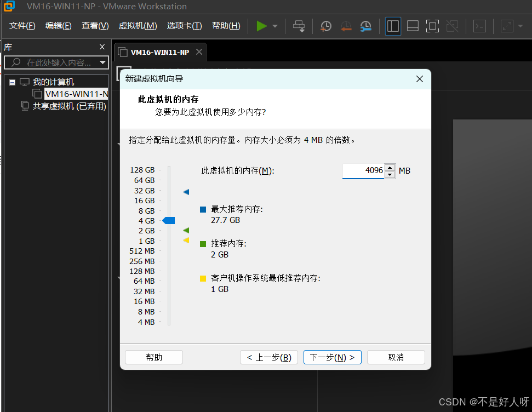Select VM16-WIN11-NP in the library tree
Image resolution: width=532 pixels, height=412 pixels.
76,94
